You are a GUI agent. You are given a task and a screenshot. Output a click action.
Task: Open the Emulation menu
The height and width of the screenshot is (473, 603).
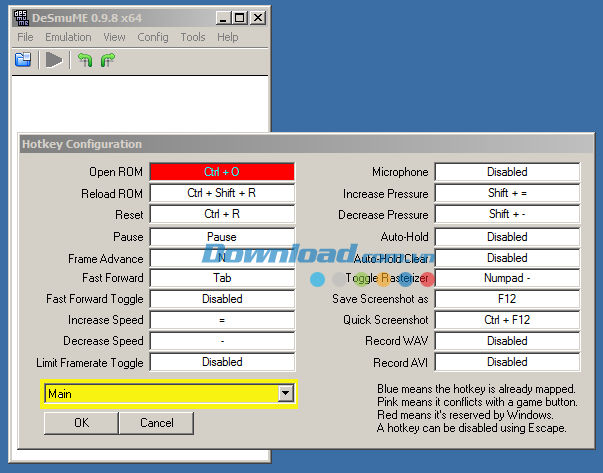[68, 37]
